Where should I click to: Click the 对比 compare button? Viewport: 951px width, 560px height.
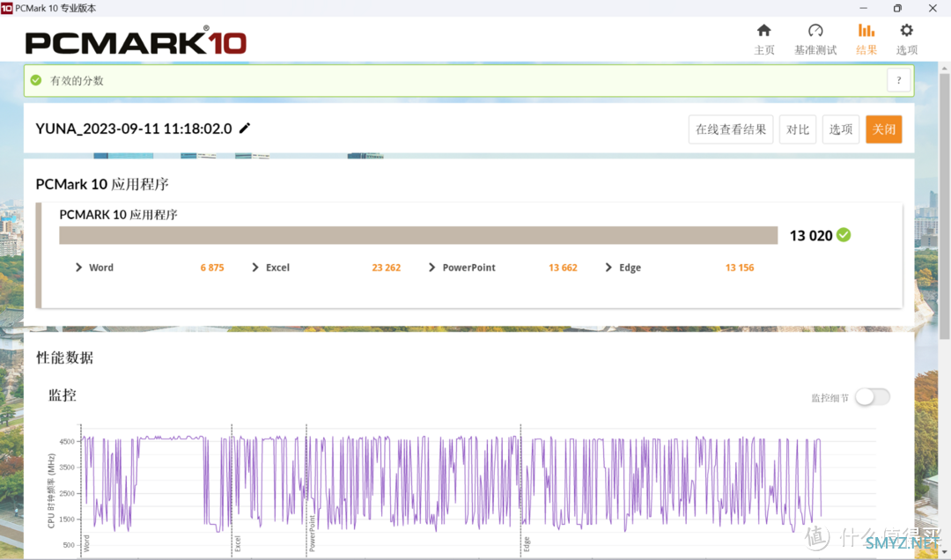pyautogui.click(x=798, y=129)
